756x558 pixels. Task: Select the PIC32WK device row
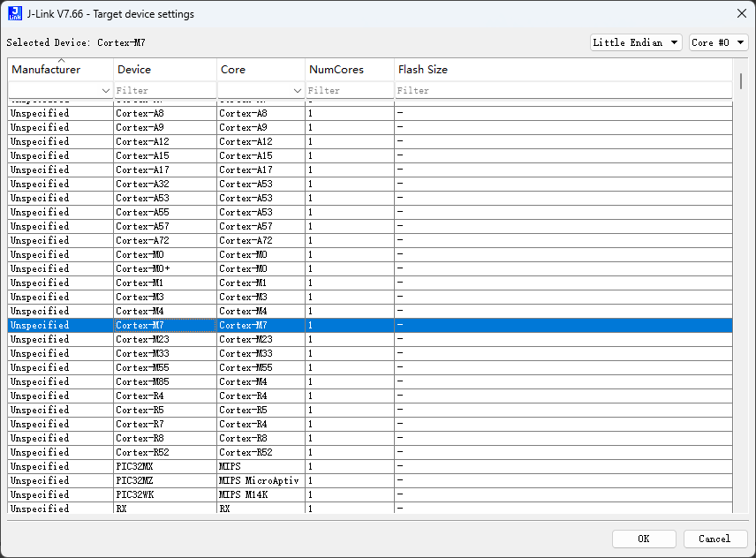coord(370,495)
